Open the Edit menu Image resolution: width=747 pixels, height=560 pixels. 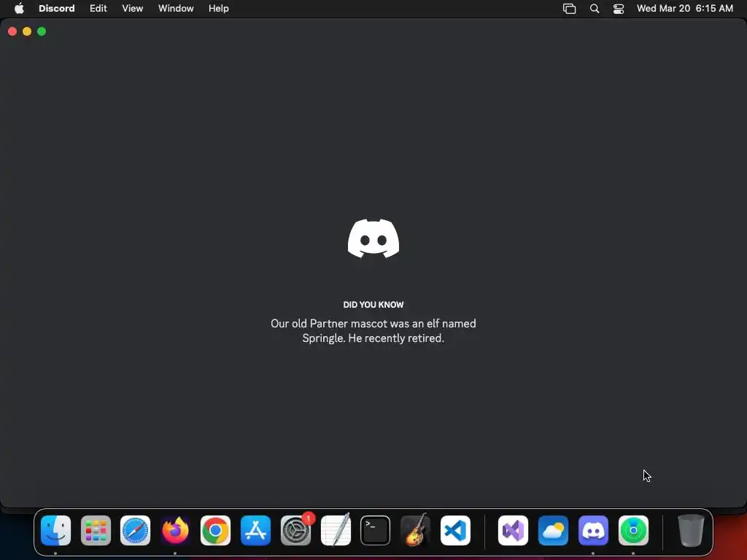pyautogui.click(x=98, y=9)
